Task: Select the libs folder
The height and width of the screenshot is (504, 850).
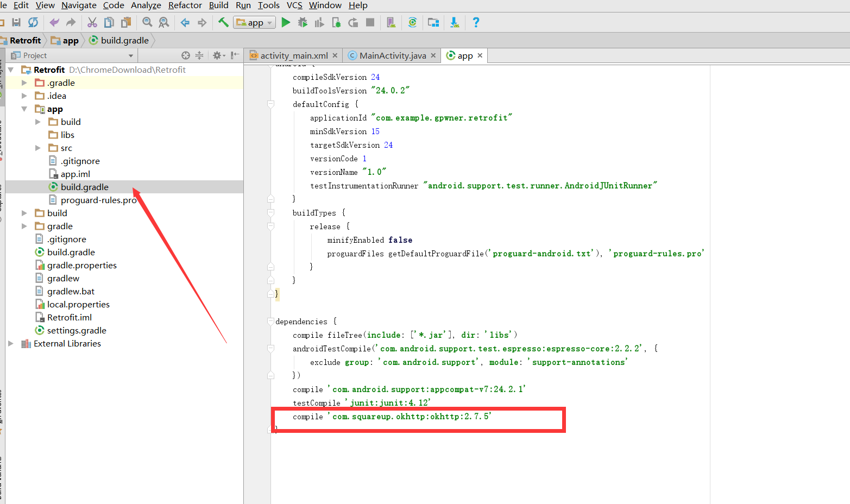Action: click(67, 135)
